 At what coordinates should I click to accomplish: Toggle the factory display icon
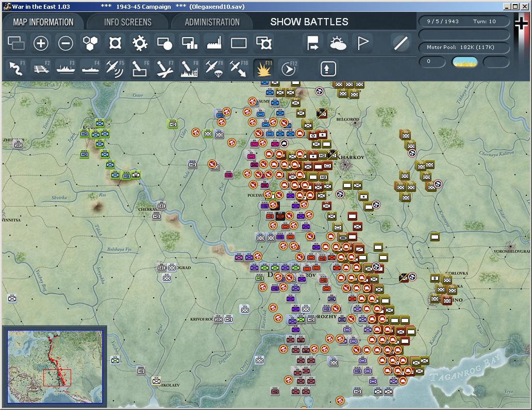click(x=214, y=43)
